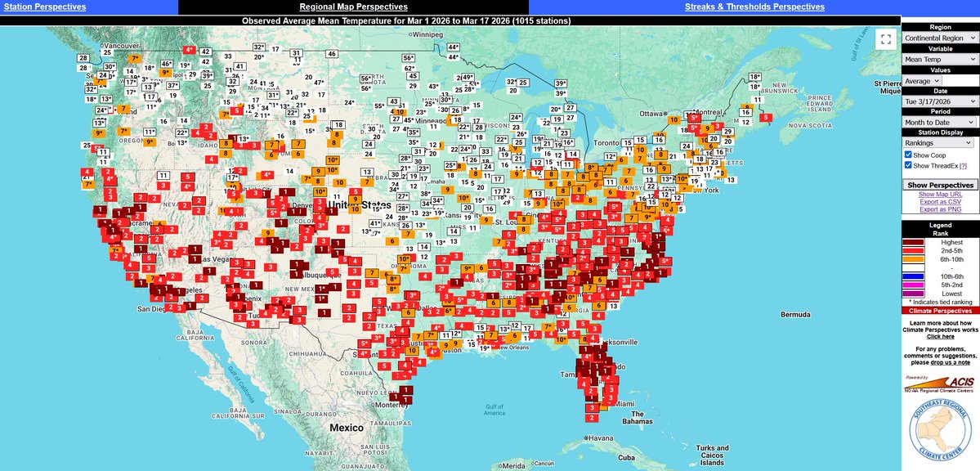
Task: Select the boxed station marker labeled 46
Action: 332,54
